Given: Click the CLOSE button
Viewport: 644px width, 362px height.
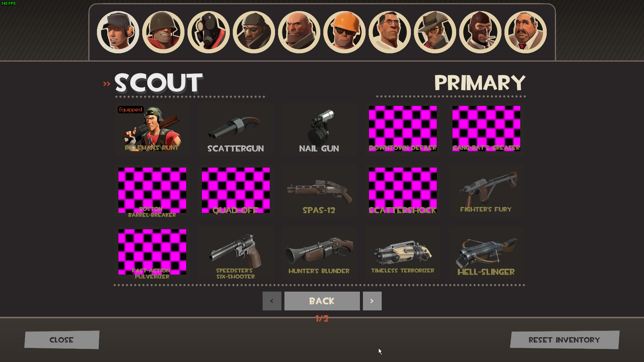Looking at the screenshot, I should [x=62, y=340].
